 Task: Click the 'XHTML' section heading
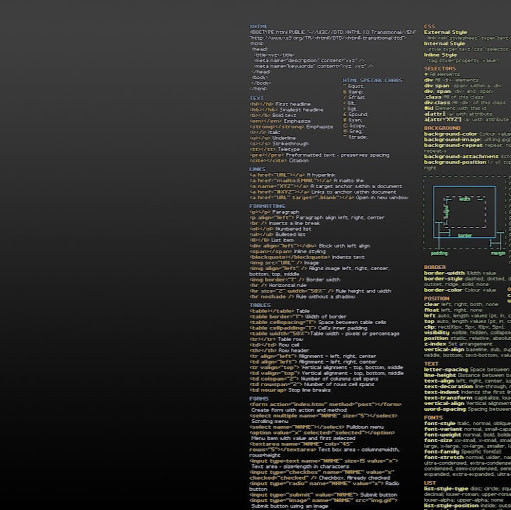[x=258, y=26]
